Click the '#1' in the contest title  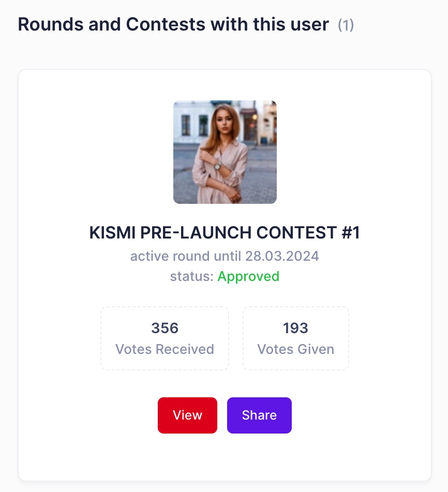pyautogui.click(x=350, y=232)
